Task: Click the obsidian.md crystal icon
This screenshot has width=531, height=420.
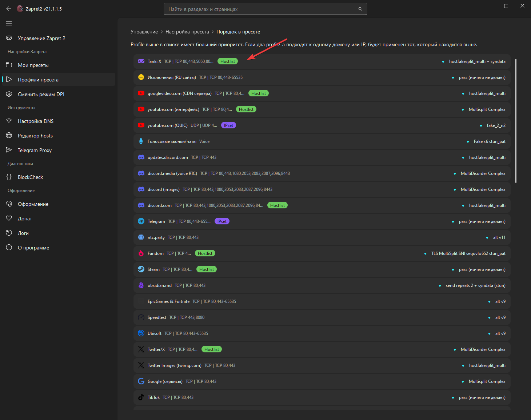Action: [x=141, y=285]
